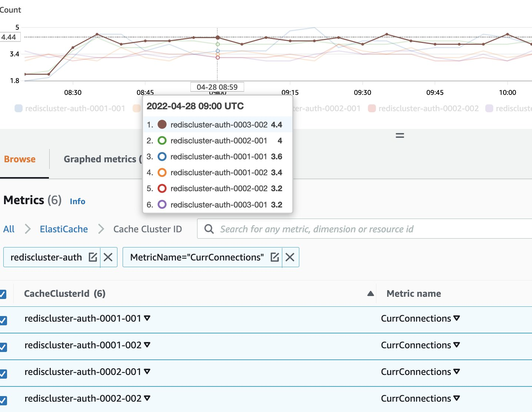Open dropdown beside rediscluster-auth-0002-001
Screen dimensions: 532x412
147,372
